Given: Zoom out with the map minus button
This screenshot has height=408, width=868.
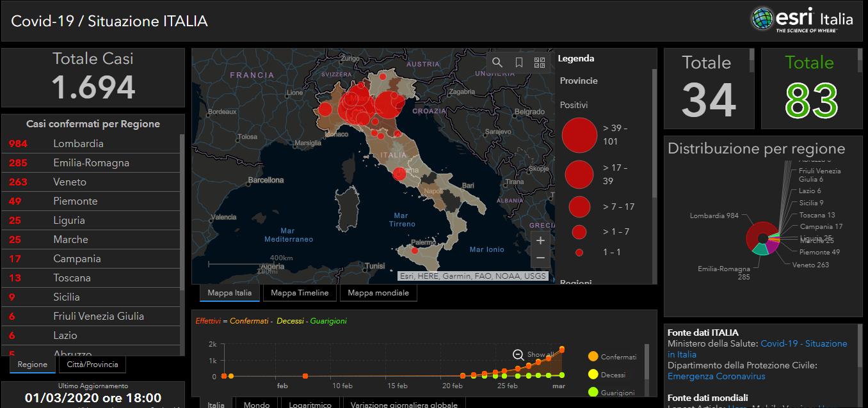Looking at the screenshot, I should (x=540, y=258).
